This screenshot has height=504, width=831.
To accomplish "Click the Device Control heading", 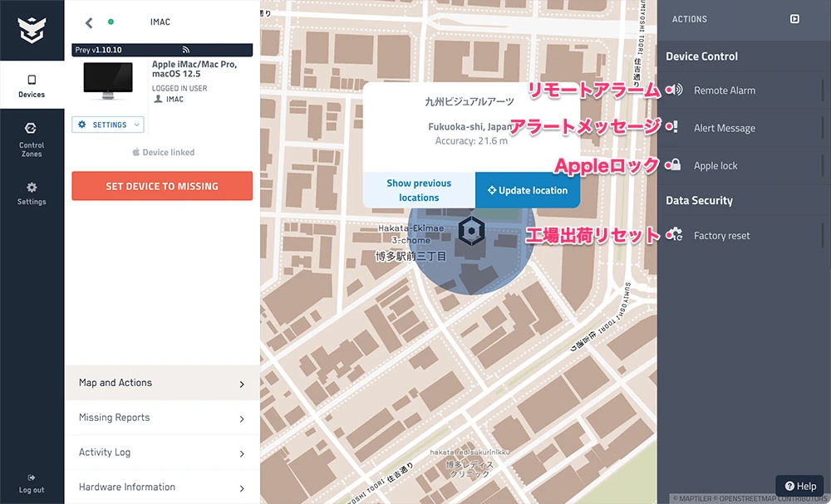I will [701, 56].
